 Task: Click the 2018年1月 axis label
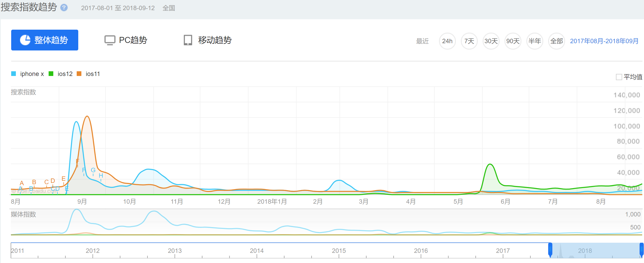coord(272,202)
